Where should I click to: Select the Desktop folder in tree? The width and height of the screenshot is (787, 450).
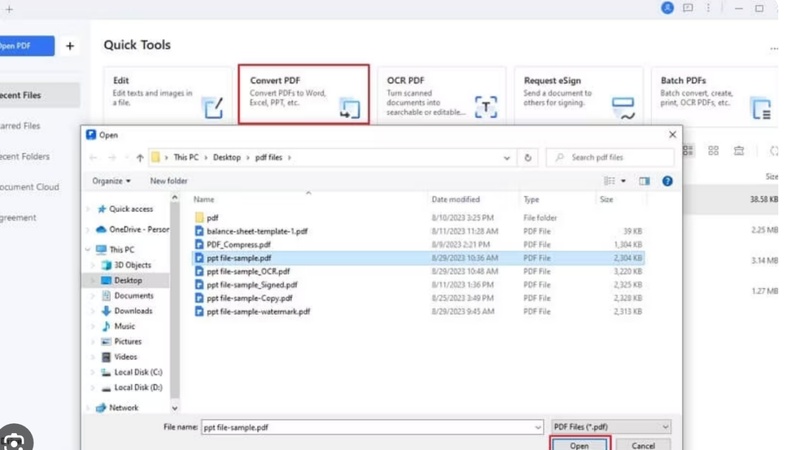pos(127,280)
